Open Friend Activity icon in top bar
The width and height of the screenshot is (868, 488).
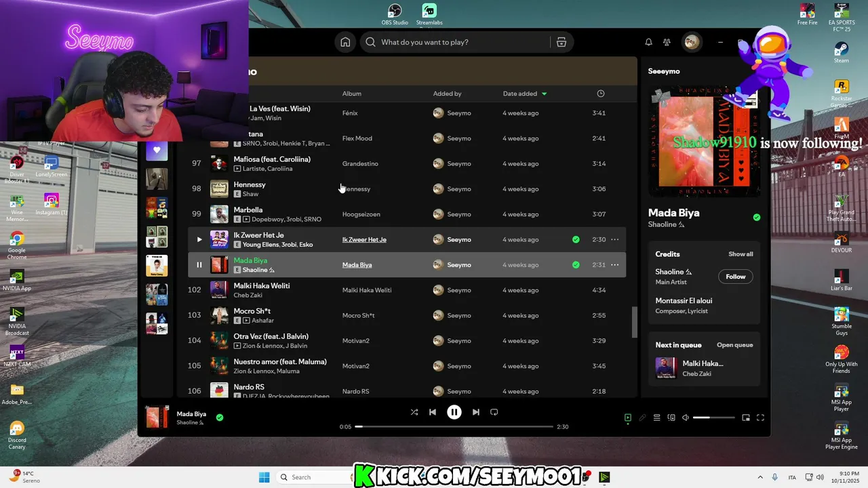[667, 42]
